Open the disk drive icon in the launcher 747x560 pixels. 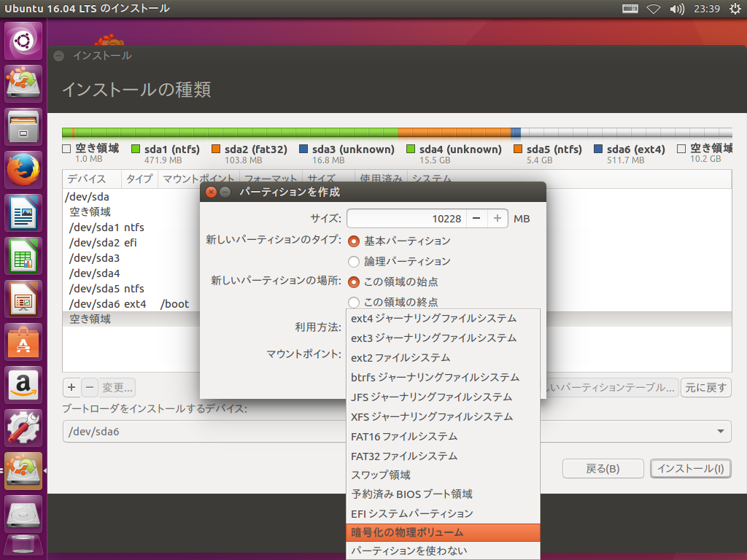[23, 514]
